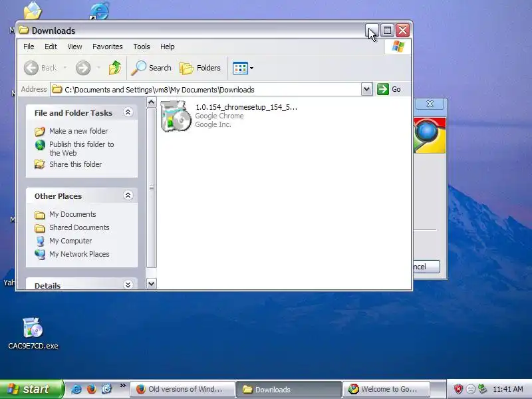This screenshot has height=399, width=532.
Task: Open the Help menu
Action: click(x=168, y=47)
